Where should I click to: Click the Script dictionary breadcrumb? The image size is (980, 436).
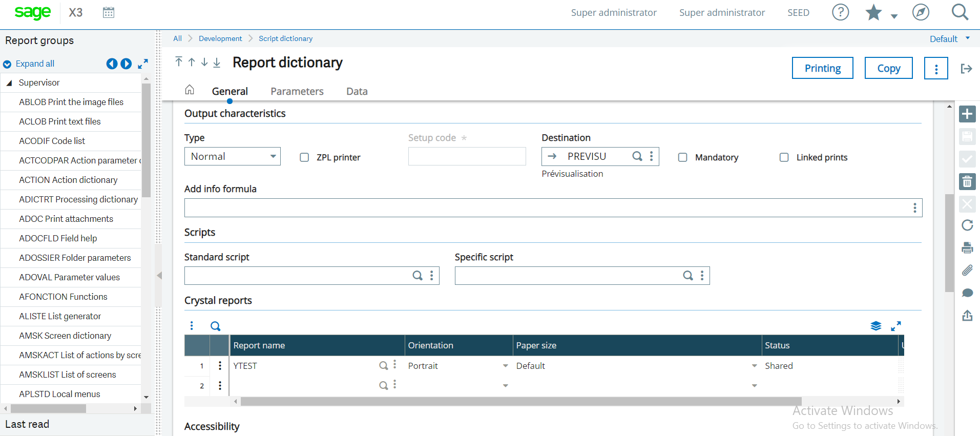coord(285,38)
